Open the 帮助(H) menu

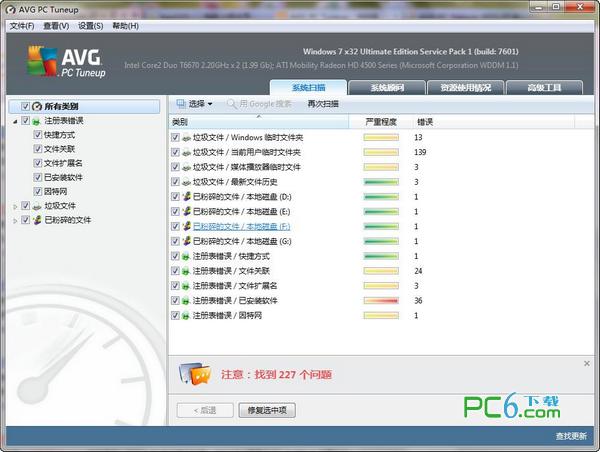click(126, 26)
